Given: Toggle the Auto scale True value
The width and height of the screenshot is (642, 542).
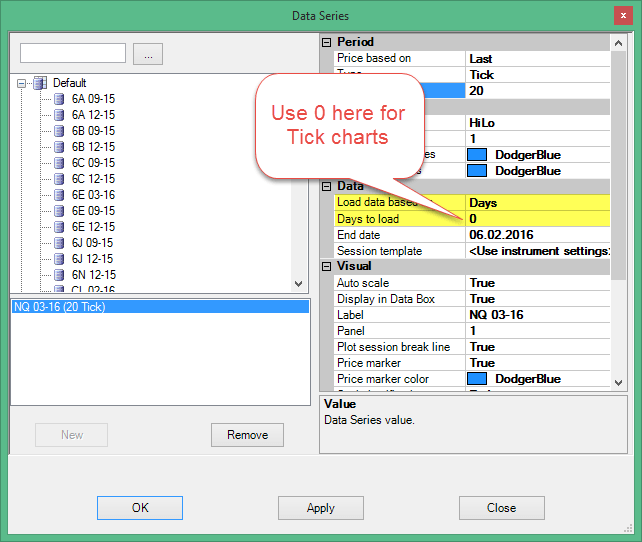Looking at the screenshot, I should 538,283.
